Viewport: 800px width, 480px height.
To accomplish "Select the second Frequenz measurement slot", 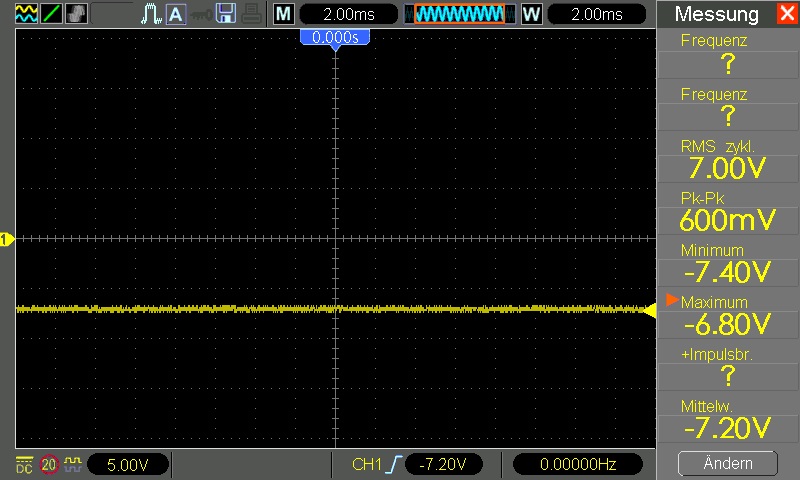I will tap(728, 107).
